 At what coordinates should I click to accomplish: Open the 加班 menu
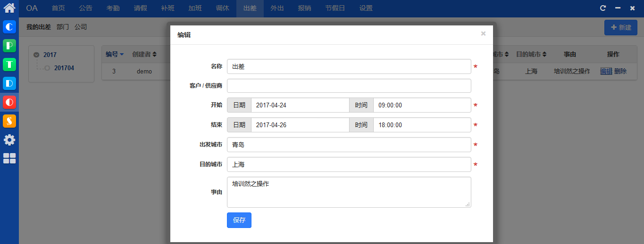pyautogui.click(x=195, y=8)
